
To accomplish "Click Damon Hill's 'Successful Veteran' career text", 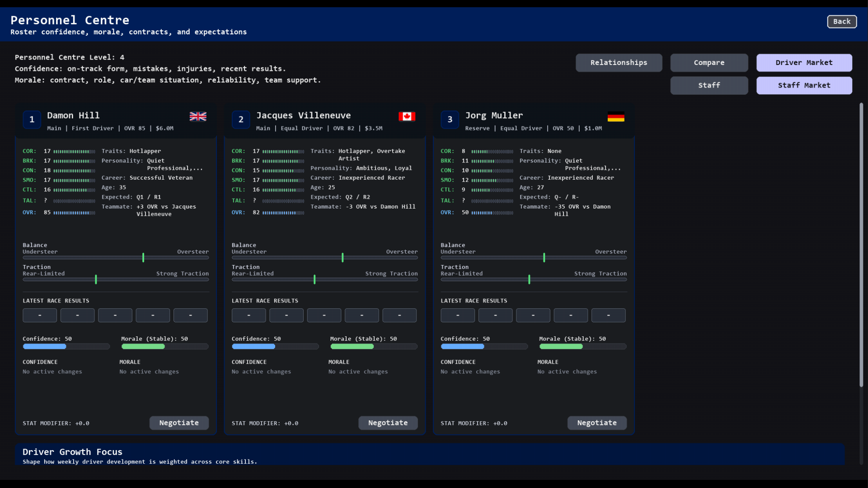I will click(161, 178).
